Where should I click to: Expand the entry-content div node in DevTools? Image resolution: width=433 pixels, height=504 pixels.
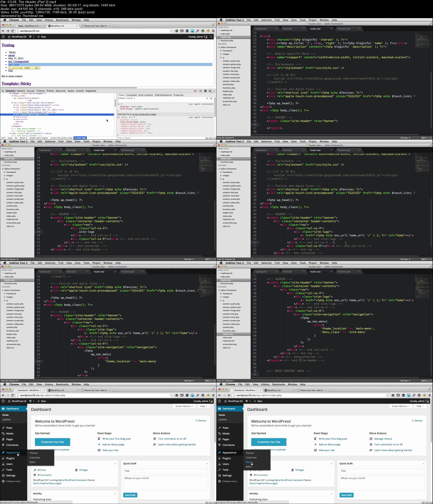[11, 133]
